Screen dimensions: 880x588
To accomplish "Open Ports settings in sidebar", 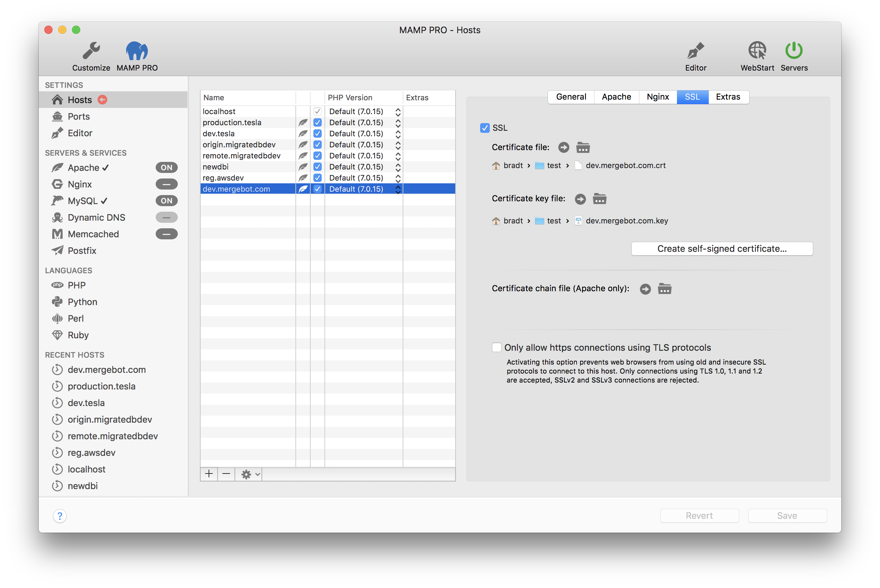I will 113,116.
